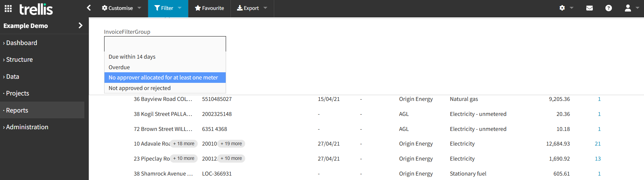This screenshot has width=644, height=180.
Task: Open the apps grid menu icon
Action: pyautogui.click(x=8, y=9)
